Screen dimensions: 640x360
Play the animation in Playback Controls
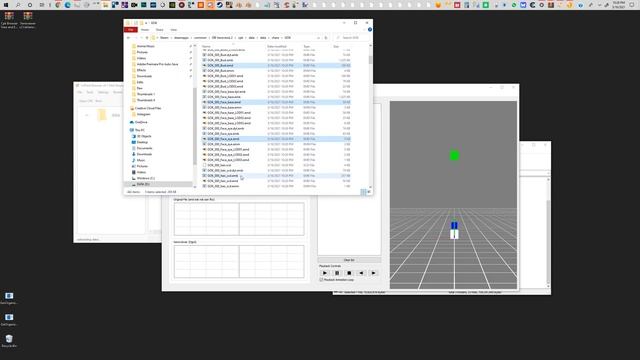[325, 273]
